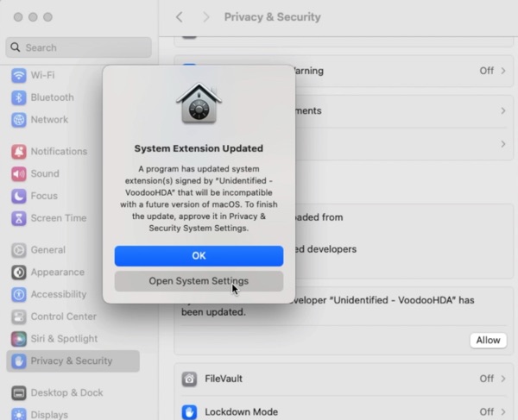The height and width of the screenshot is (420, 518).
Task: Click the Wi-Fi icon in sidebar
Action: tap(18, 75)
